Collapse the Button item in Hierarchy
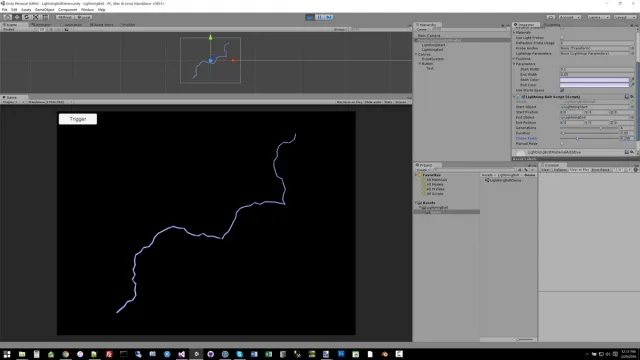This screenshot has width=640, height=360. coord(420,64)
